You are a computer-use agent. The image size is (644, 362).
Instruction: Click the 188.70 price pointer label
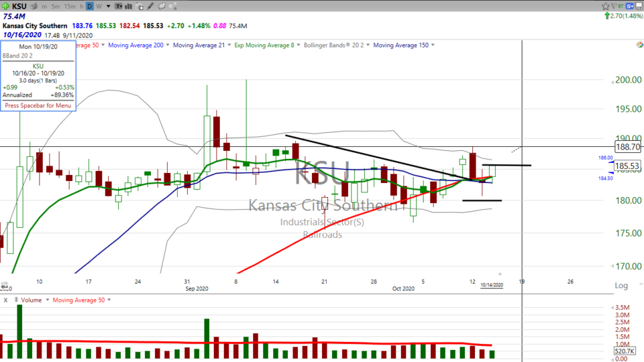(x=628, y=147)
